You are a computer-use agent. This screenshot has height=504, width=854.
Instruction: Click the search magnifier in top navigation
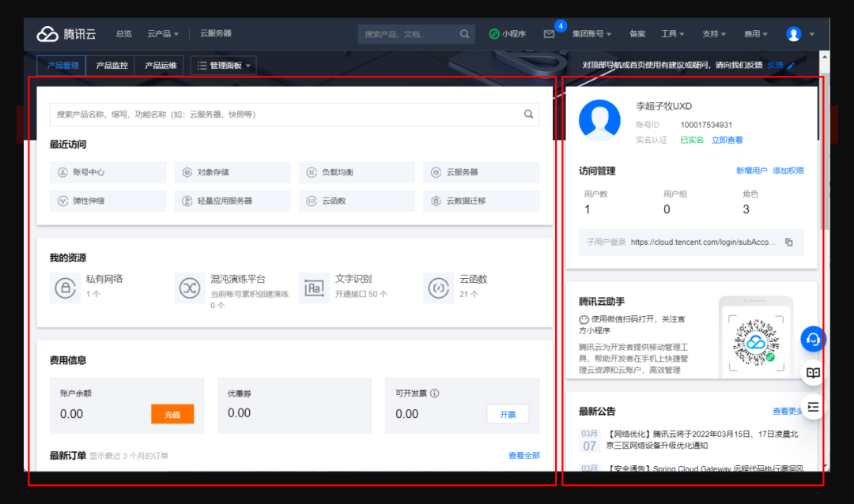[x=465, y=34]
